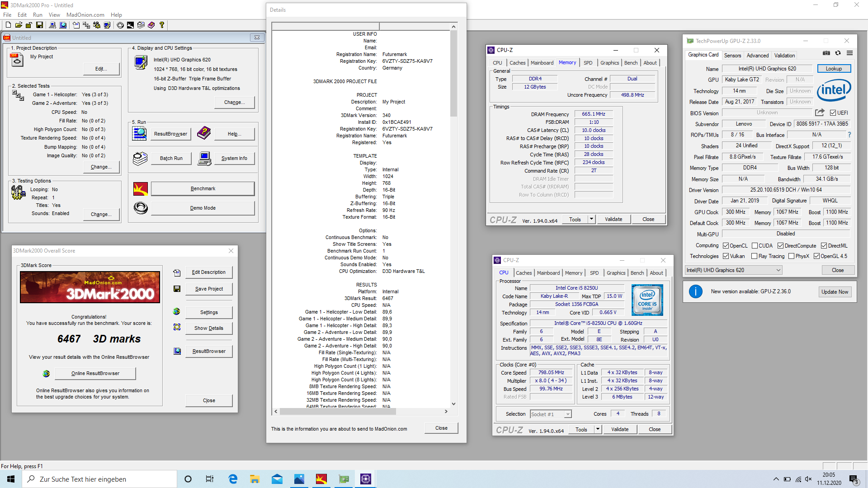
Task: Click the Batch Run stacked pages toolbar icon
Action: (x=141, y=25)
